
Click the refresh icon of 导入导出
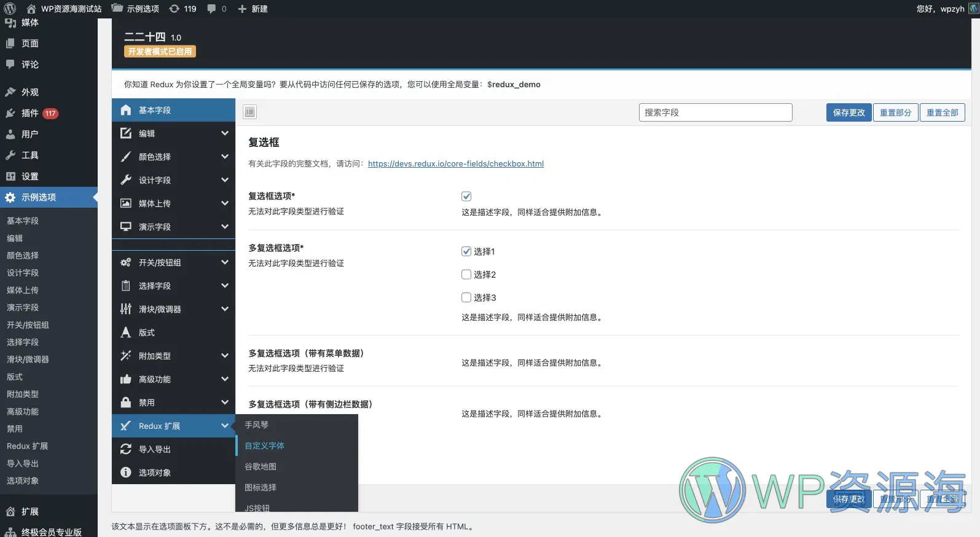(x=126, y=449)
